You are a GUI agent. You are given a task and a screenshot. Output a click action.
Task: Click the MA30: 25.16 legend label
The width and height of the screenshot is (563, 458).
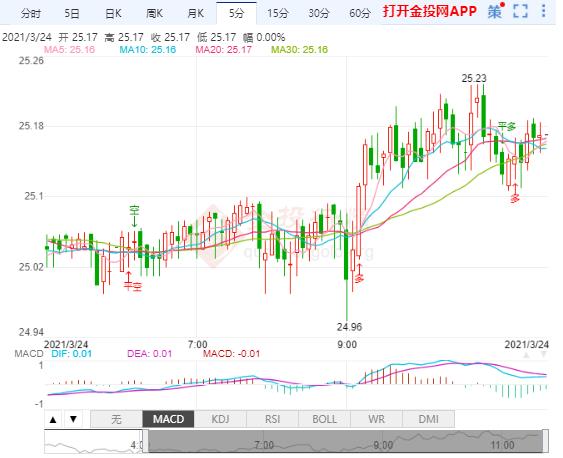click(299, 50)
